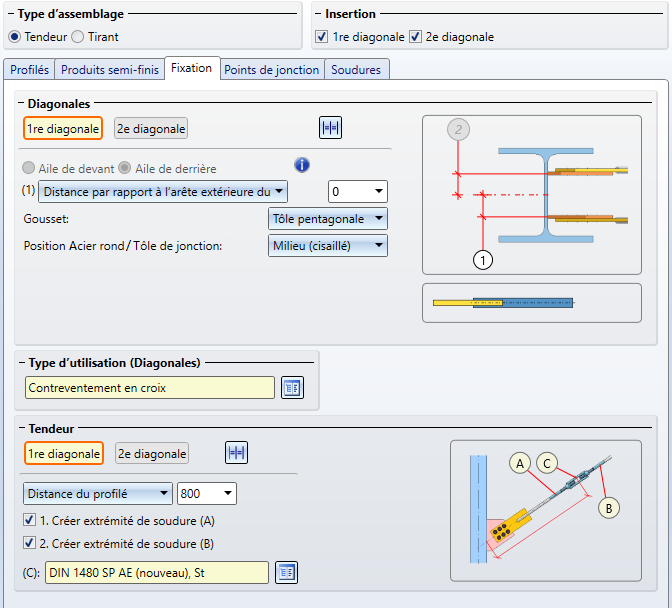Click the Contreventement en croix field

point(149,388)
